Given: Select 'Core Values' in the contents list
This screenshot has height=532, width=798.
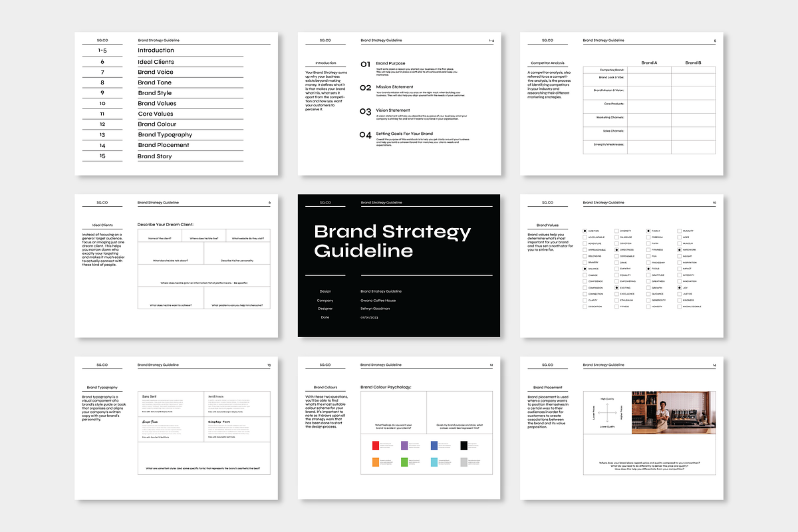Looking at the screenshot, I should (156, 114).
